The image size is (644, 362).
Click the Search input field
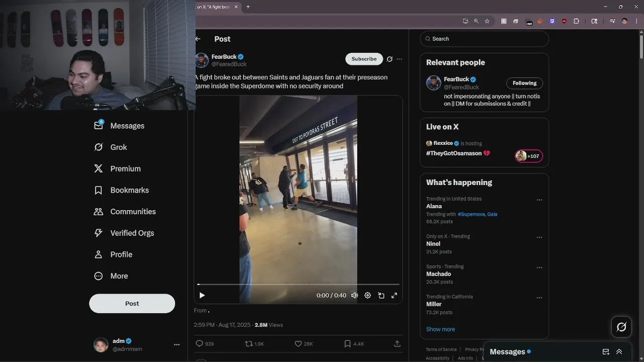(x=485, y=39)
